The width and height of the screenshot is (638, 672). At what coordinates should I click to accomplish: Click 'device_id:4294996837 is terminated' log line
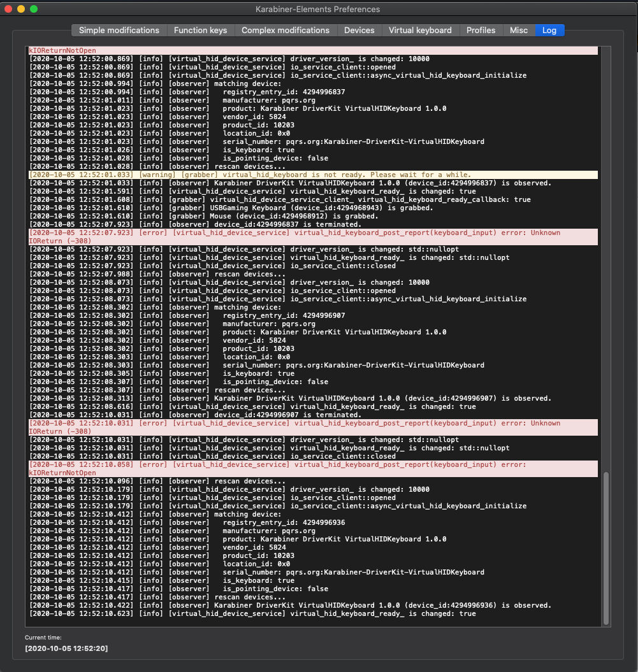coord(195,224)
